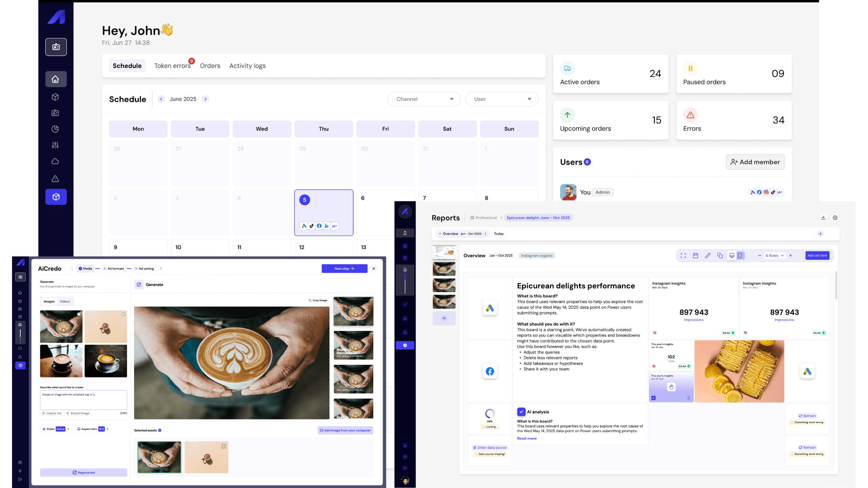Viewport: 868px width, 488px height.
Task: Select the Home icon in the sidebar
Action: (x=56, y=79)
